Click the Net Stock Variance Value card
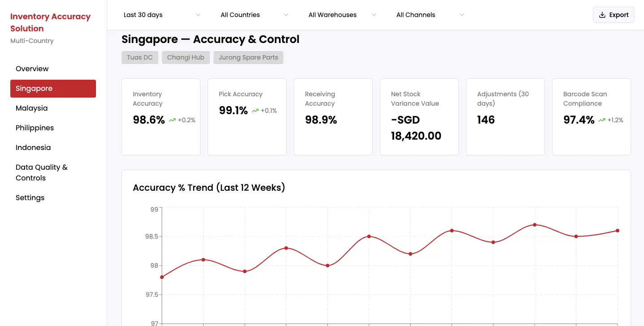Viewport: 644px width, 326px height. point(419,117)
